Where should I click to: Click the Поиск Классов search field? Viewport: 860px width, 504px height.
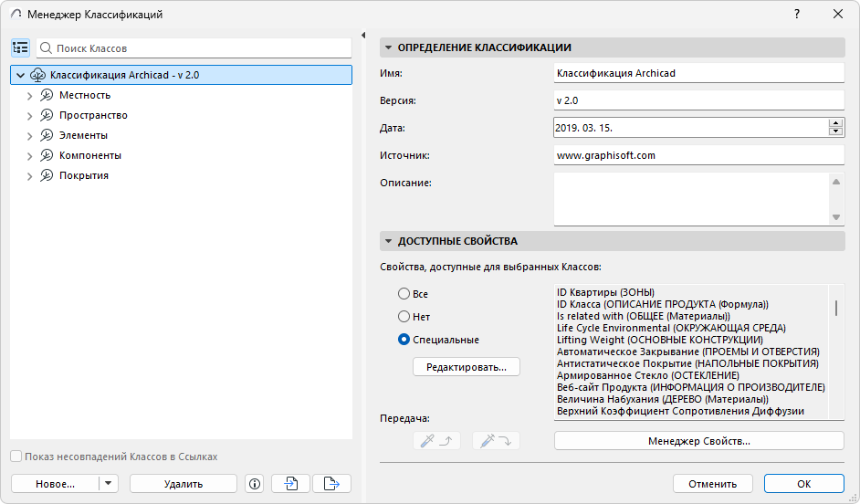(x=194, y=48)
